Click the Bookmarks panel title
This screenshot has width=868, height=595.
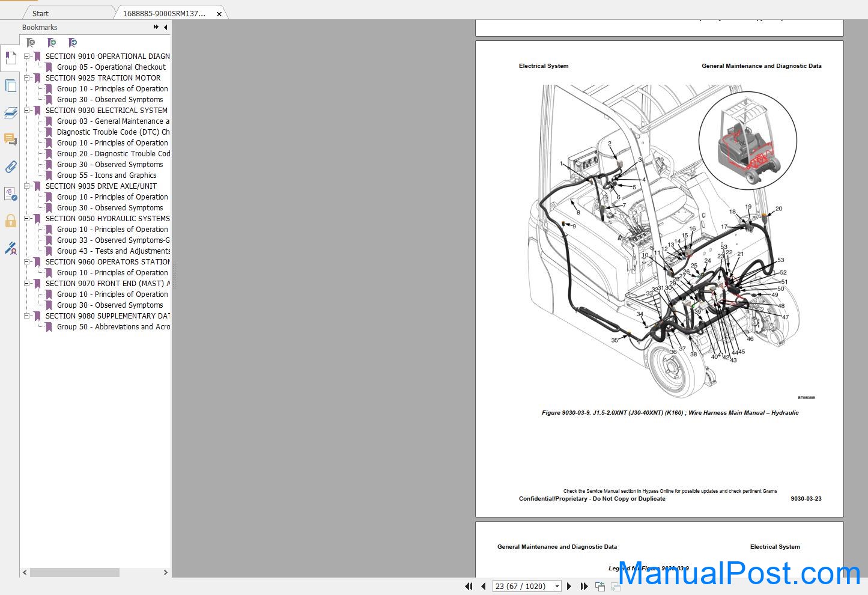40,27
